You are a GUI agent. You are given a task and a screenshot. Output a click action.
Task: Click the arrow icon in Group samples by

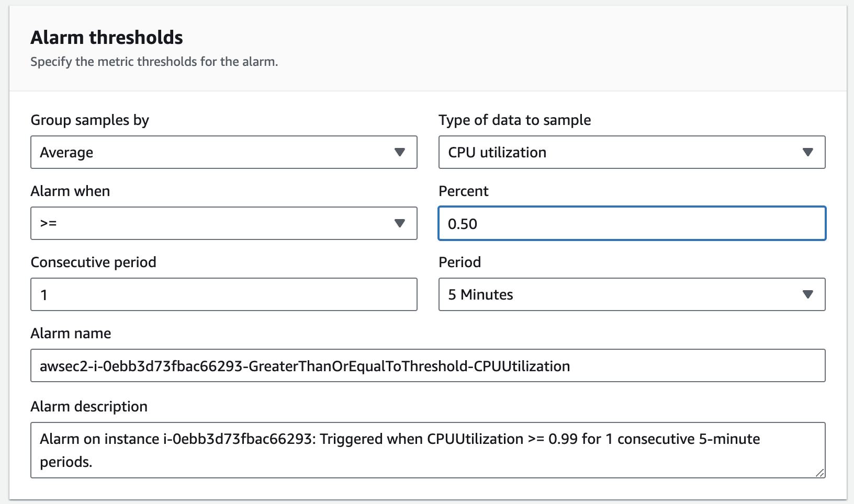click(x=400, y=152)
